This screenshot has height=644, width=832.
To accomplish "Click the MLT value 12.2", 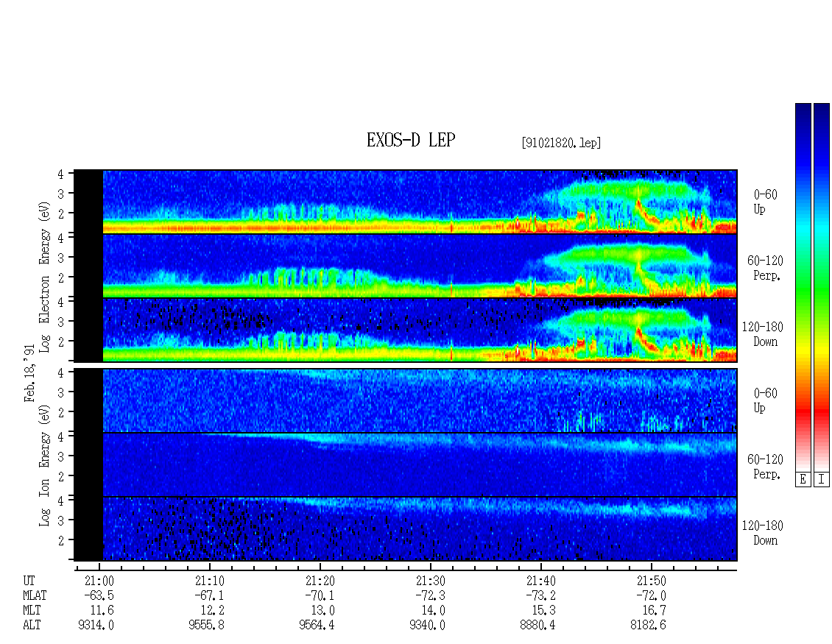I will coord(213,611).
